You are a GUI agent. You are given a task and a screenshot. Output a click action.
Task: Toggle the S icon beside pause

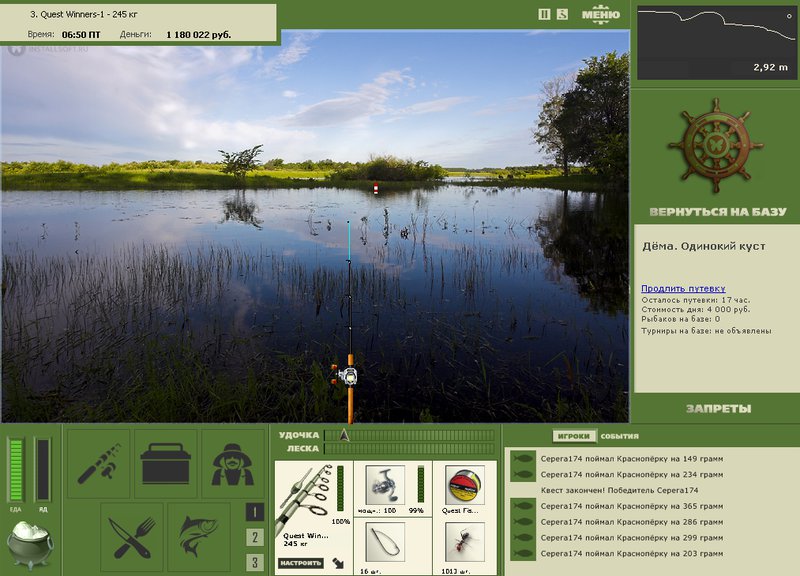pos(562,14)
